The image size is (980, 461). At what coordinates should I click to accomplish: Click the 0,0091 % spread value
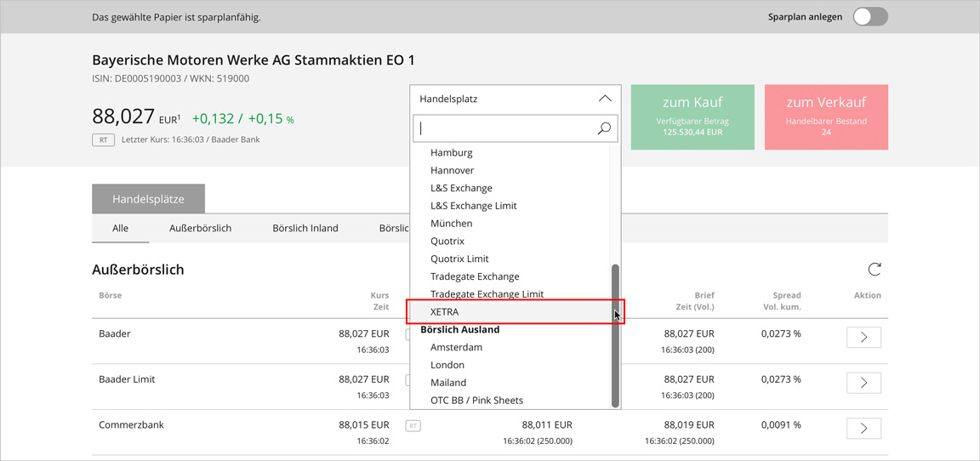tap(781, 424)
